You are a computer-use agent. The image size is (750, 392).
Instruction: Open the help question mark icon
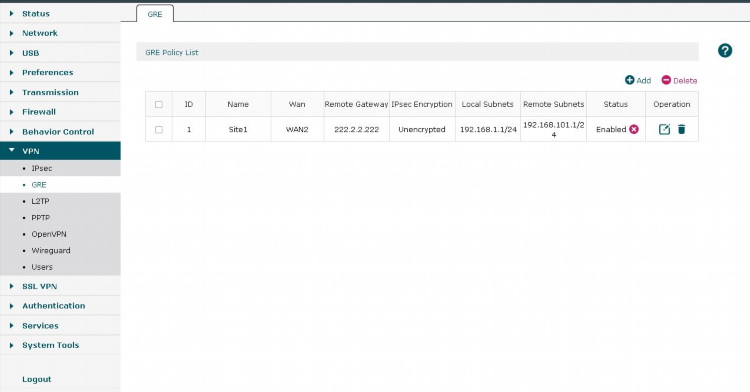[725, 50]
